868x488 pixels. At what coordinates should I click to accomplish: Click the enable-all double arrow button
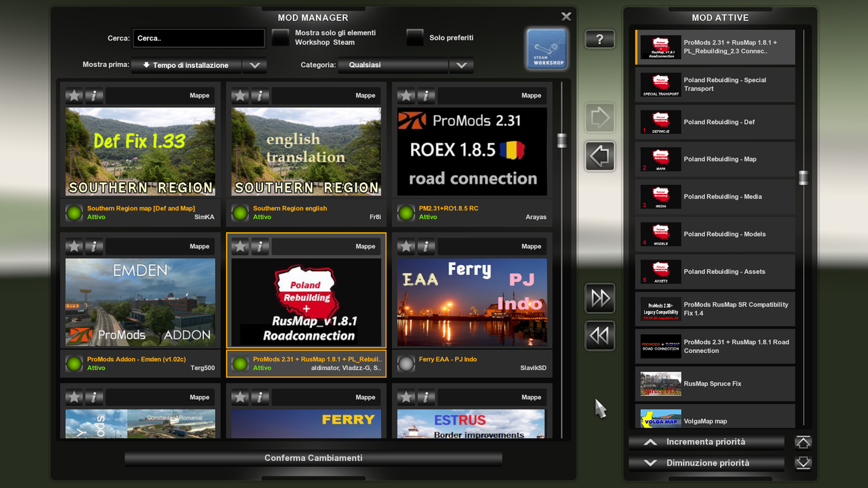599,298
